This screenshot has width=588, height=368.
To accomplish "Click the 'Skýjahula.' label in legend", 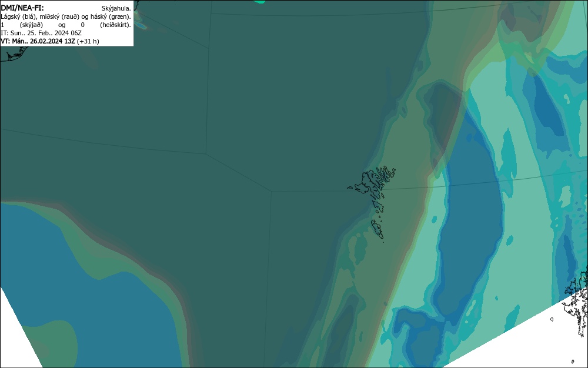I will click(x=116, y=8).
